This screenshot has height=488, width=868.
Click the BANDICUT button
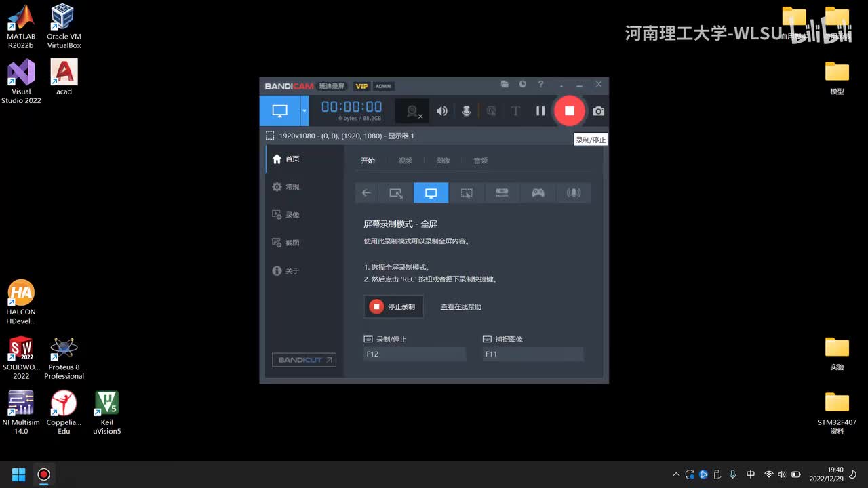[x=304, y=360]
